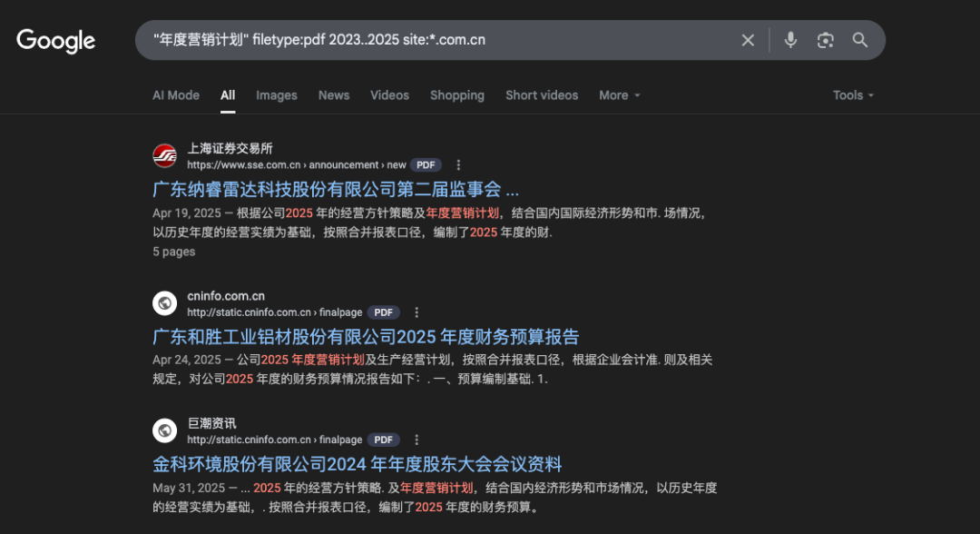The image size is (980, 534).
Task: Click the Google logo
Action: (x=55, y=41)
